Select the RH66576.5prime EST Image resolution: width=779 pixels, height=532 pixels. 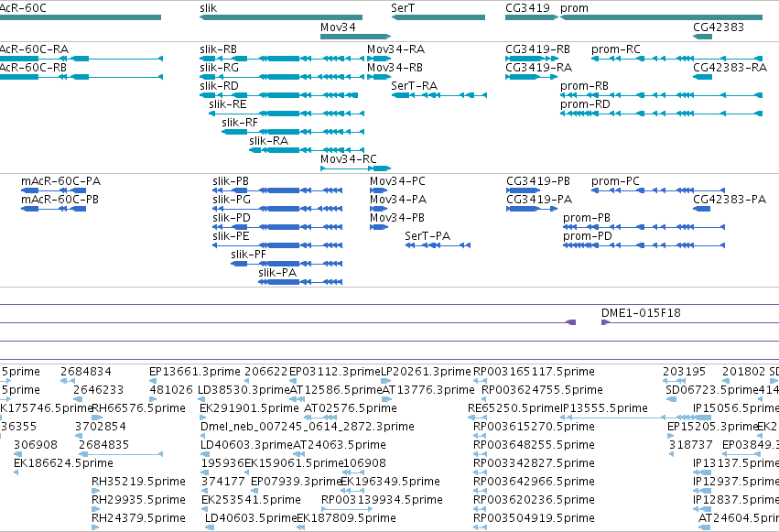tap(97, 418)
